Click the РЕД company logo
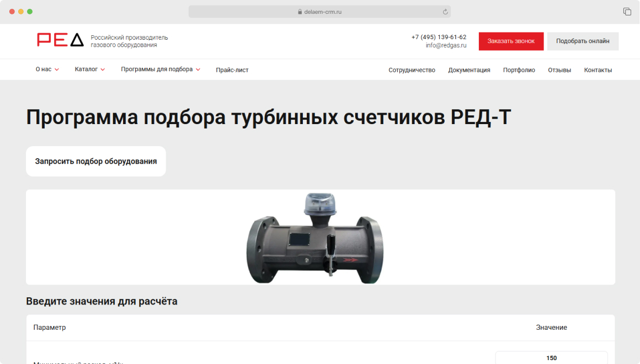 60,40
